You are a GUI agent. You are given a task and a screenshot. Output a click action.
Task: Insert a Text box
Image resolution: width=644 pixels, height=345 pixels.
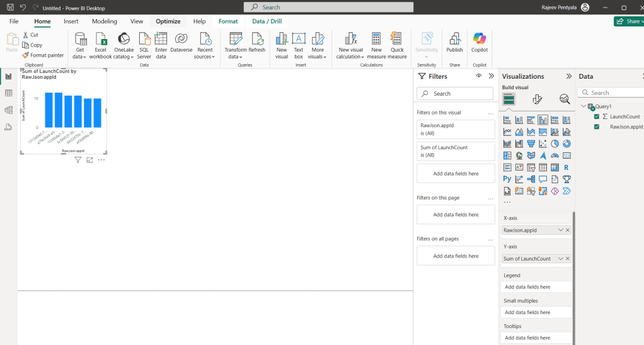(x=299, y=39)
